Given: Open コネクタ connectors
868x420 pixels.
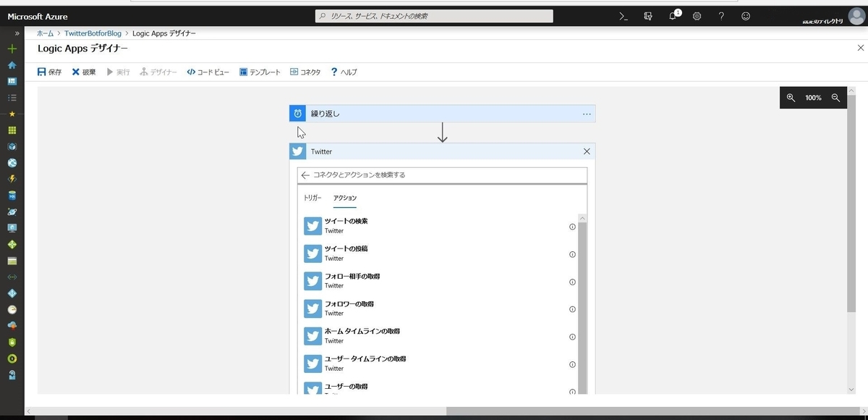Looking at the screenshot, I should coord(305,72).
